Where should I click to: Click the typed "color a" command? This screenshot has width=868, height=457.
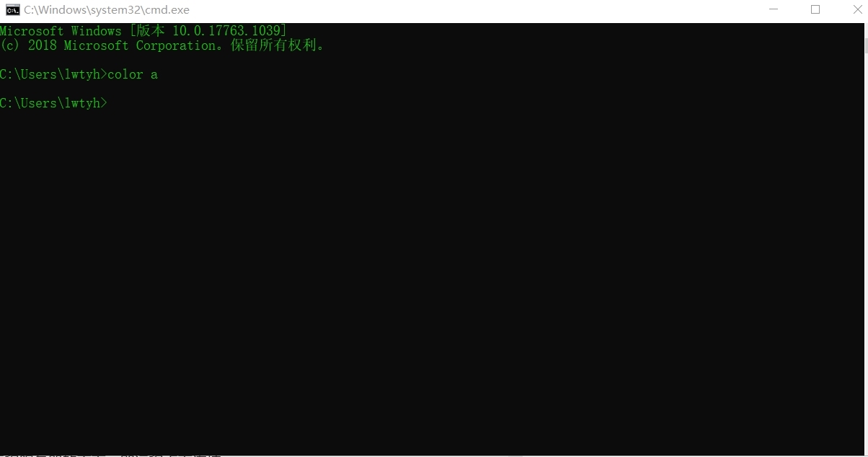point(133,74)
